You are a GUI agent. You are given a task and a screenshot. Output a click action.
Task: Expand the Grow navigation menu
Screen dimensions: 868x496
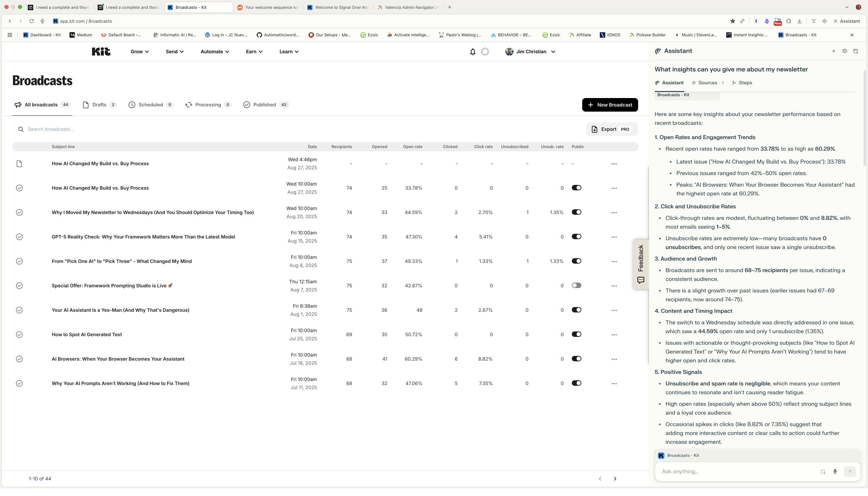[x=140, y=52]
